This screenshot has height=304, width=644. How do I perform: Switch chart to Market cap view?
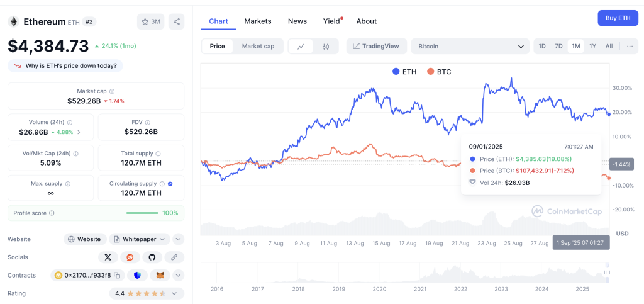tap(258, 46)
